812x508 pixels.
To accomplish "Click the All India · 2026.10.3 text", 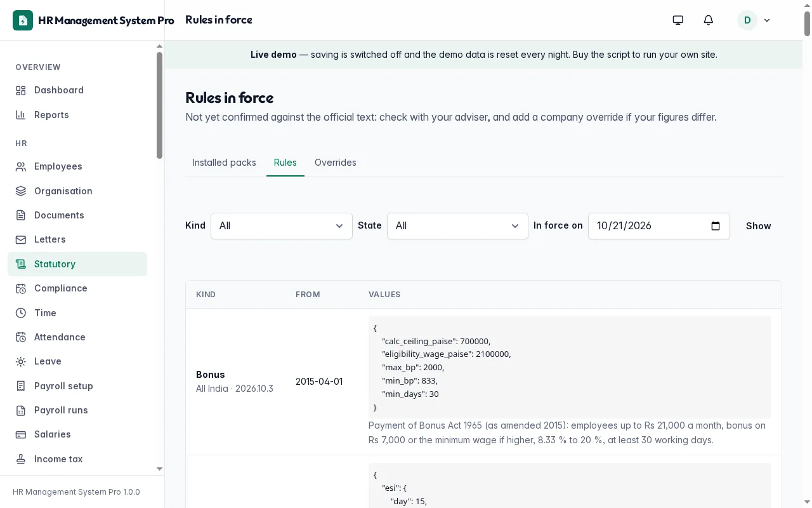I will pyautogui.click(x=235, y=389).
